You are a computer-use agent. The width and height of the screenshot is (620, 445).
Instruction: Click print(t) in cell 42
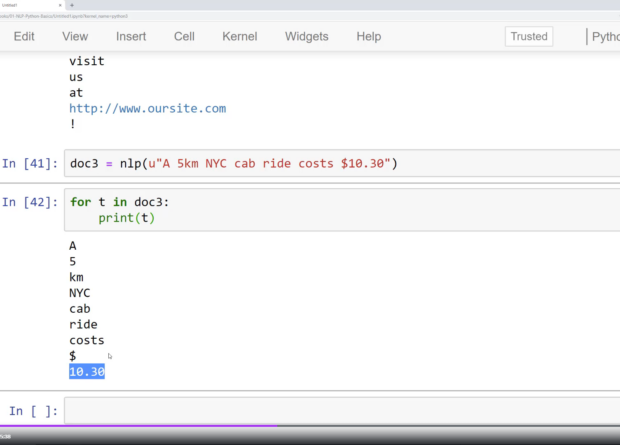point(127,218)
